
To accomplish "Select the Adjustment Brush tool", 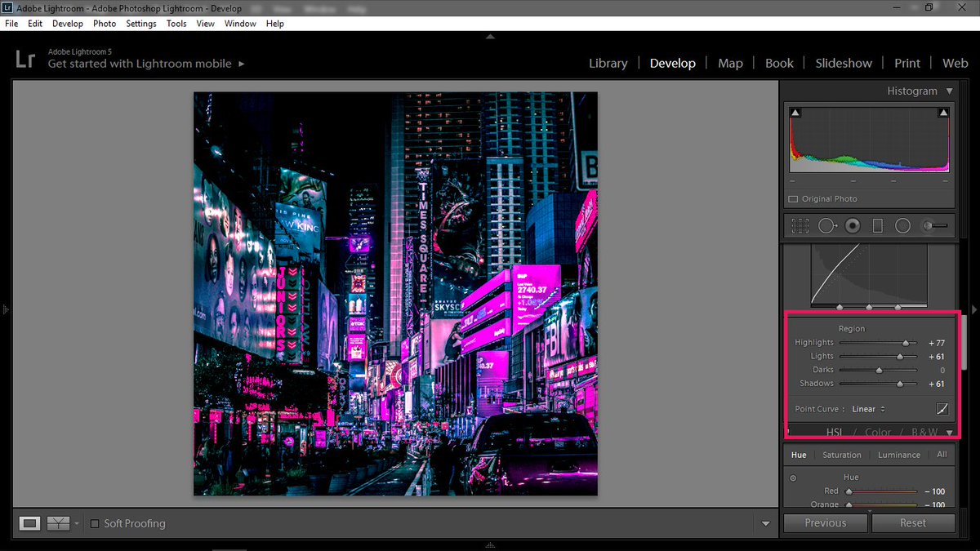I will [934, 226].
